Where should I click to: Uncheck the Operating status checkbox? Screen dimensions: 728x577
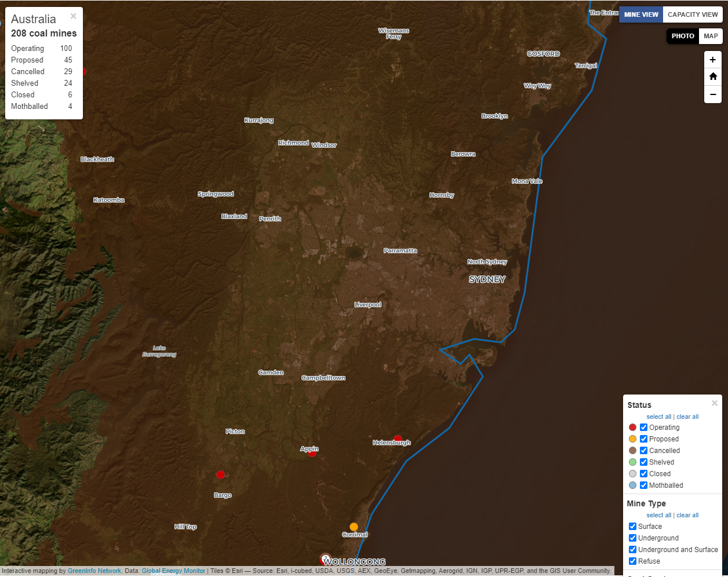click(x=643, y=428)
